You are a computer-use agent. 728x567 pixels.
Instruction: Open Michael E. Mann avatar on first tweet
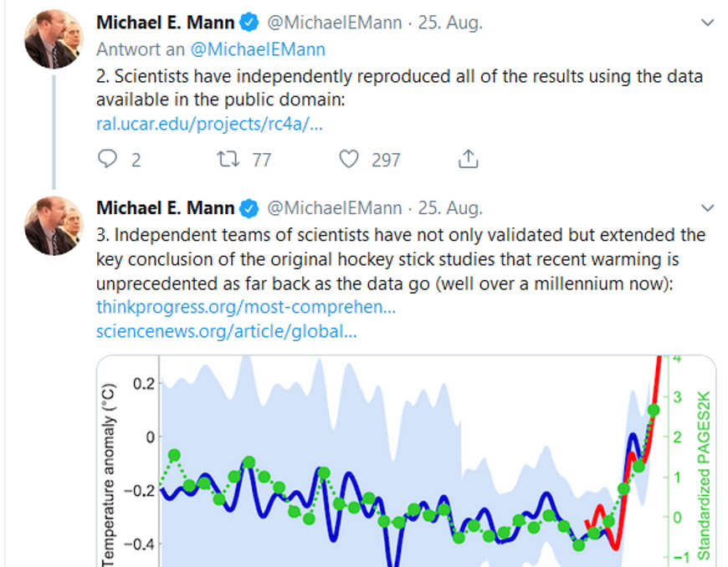tap(54, 39)
